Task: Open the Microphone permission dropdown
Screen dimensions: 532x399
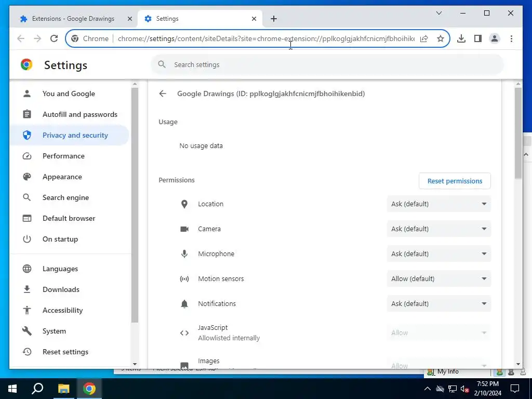Action: coord(438,254)
